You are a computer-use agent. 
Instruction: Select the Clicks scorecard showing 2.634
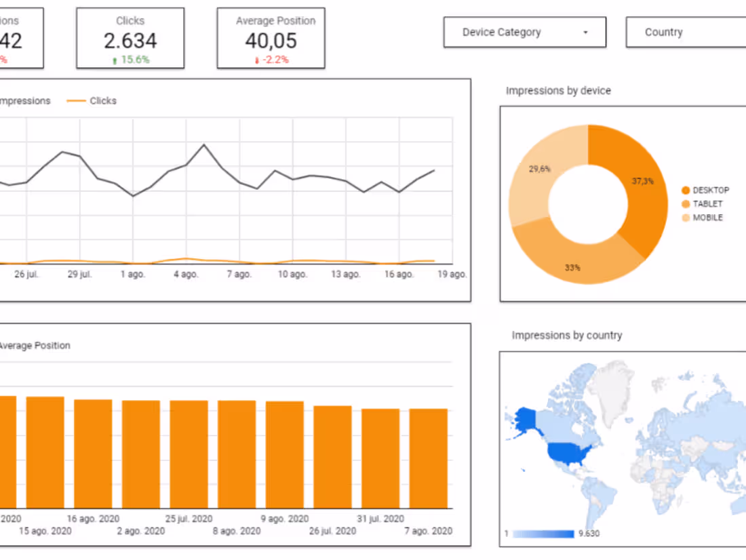[130, 37]
